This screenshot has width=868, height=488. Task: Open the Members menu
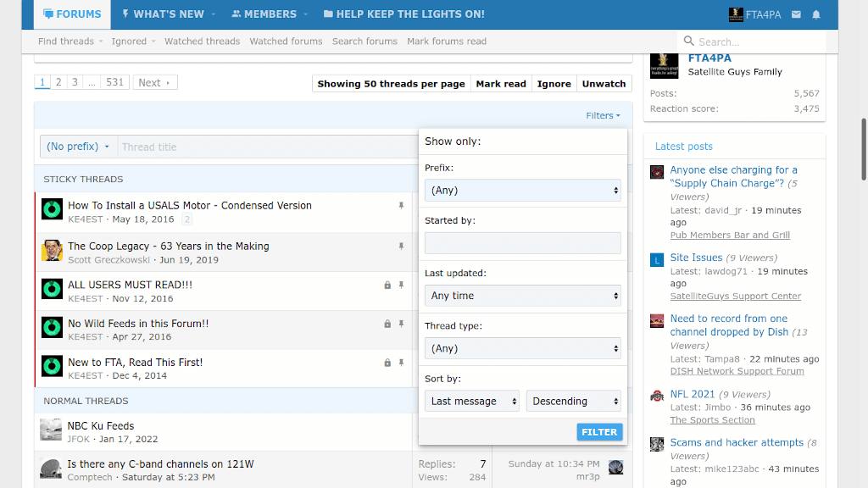coord(264,14)
